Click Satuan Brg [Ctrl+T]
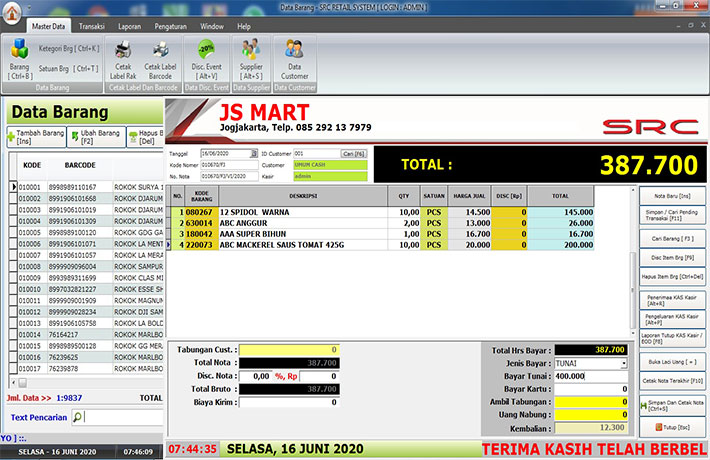Image resolution: width=710 pixels, height=460 pixels. coord(68,68)
